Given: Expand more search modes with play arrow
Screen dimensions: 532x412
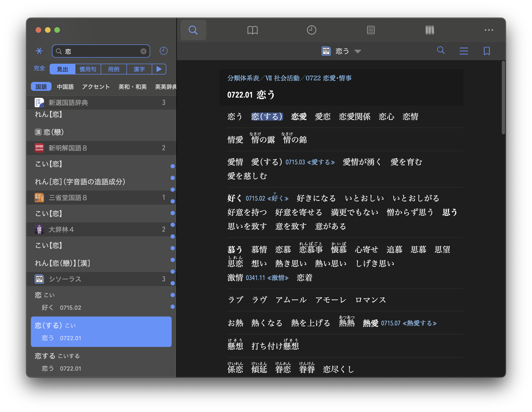Looking at the screenshot, I should pyautogui.click(x=159, y=69).
